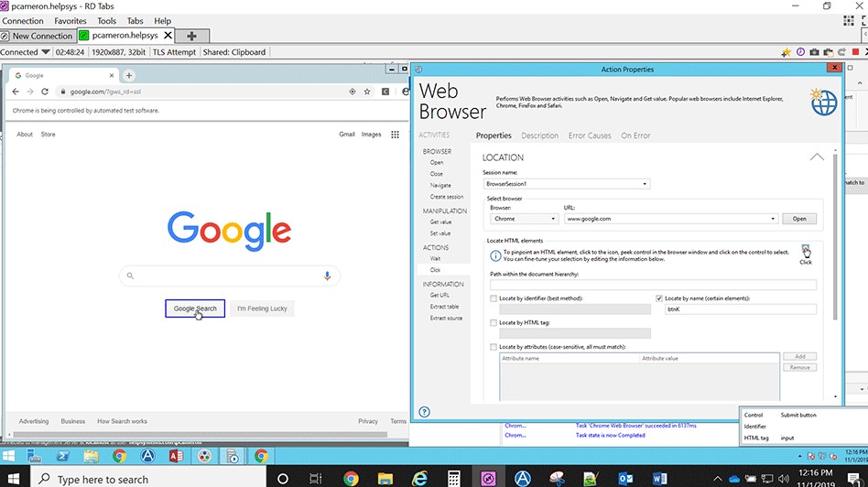Click the tab thumbnails grid icon
Viewport: 868px width, 487px height.
[x=849, y=21]
